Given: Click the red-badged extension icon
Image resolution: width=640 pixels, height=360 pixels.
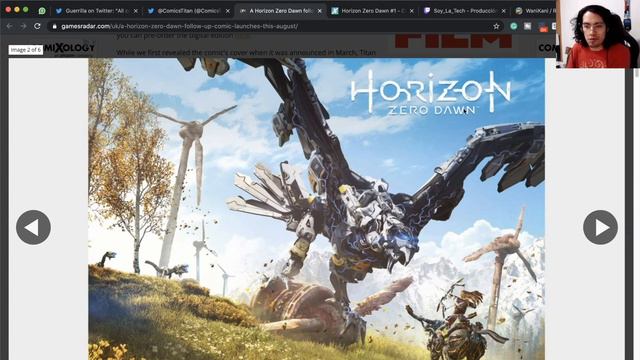Looking at the screenshot, I should click(542, 27).
